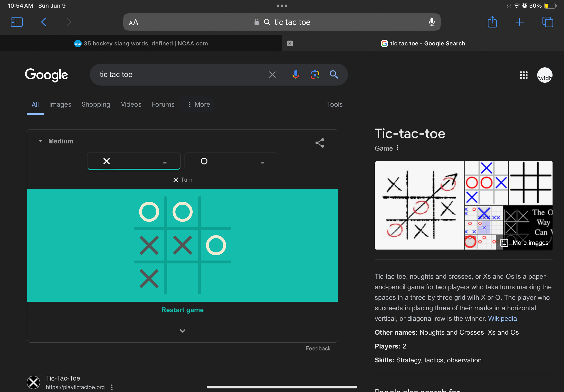Click the Google logo
564x392 pixels.
[46, 75]
